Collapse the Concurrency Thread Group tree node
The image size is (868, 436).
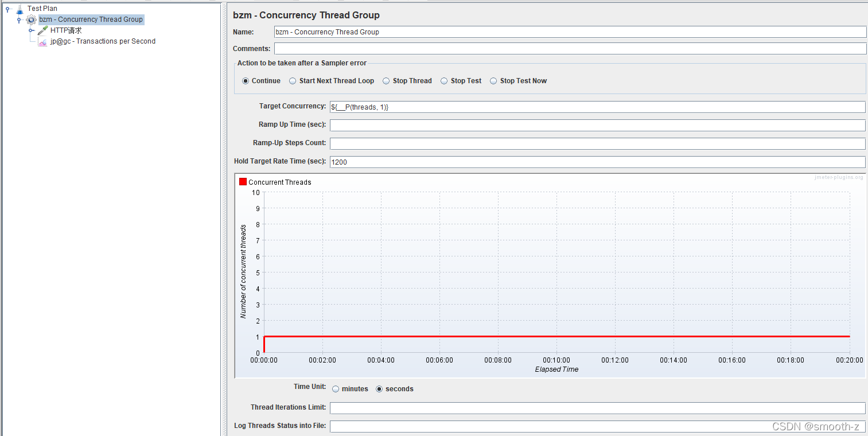point(19,20)
